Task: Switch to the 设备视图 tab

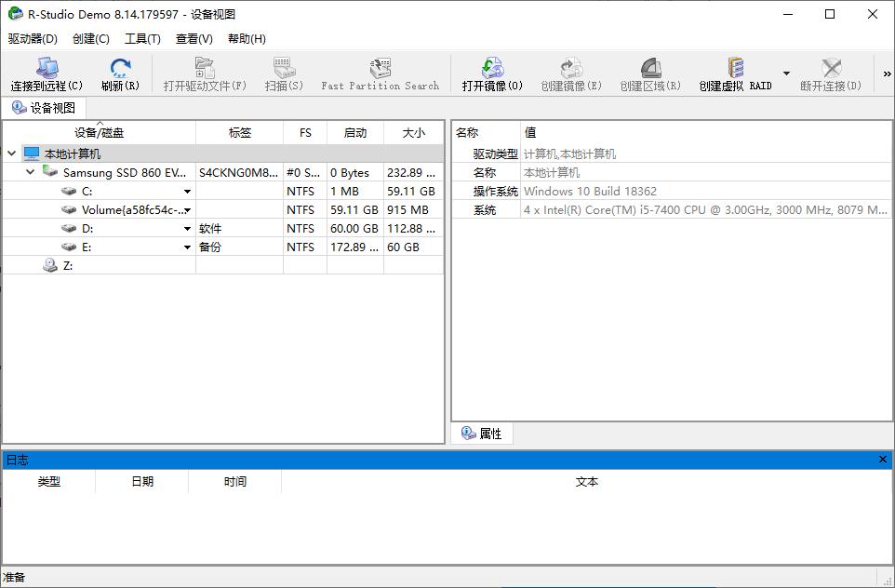Action: pyautogui.click(x=44, y=108)
